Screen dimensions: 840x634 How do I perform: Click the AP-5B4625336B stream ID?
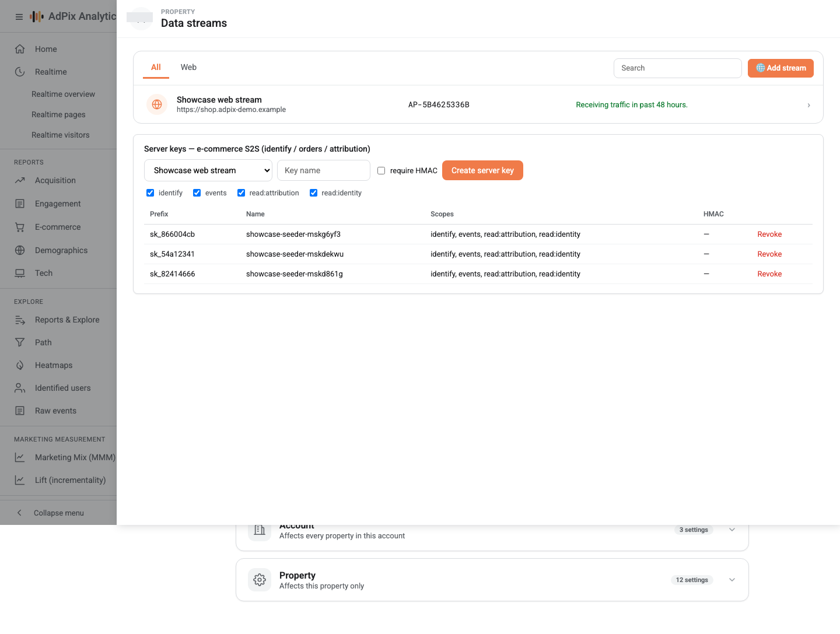click(x=439, y=105)
